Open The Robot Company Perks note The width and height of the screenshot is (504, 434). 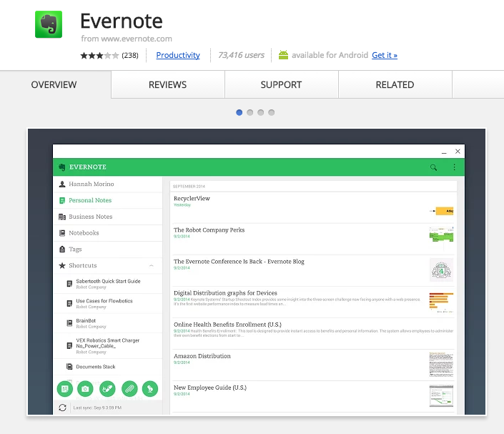click(x=313, y=239)
